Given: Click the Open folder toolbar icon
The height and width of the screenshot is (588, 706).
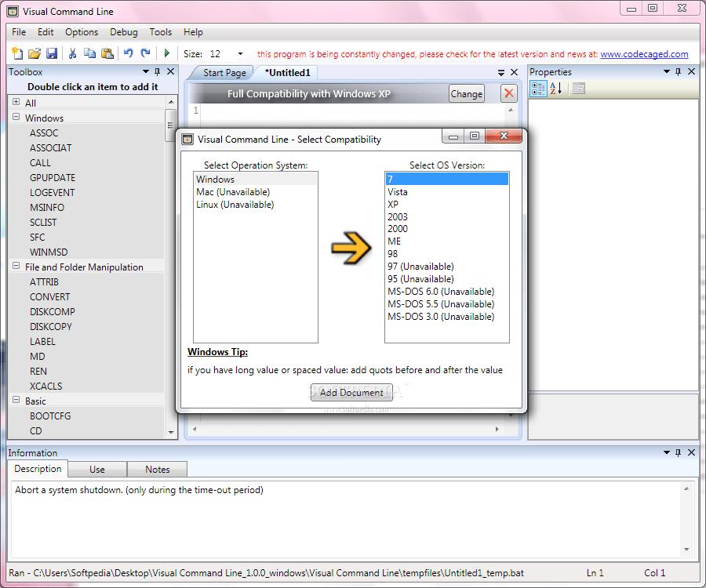Looking at the screenshot, I should tap(35, 53).
